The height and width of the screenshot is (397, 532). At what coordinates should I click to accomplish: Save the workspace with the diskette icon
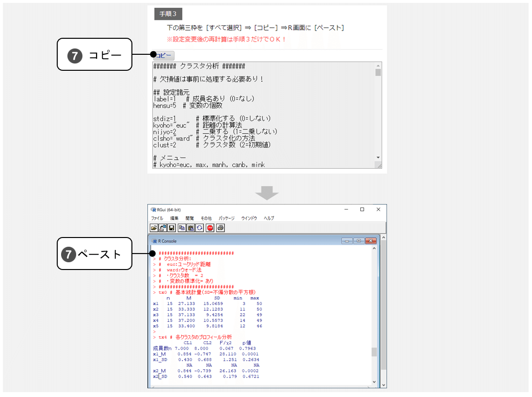(x=171, y=228)
